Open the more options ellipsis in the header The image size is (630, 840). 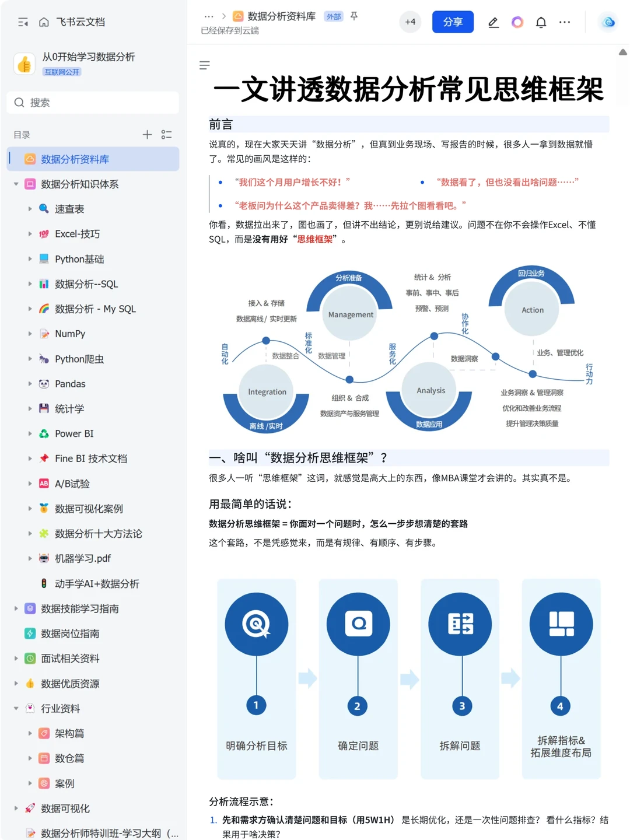click(565, 22)
